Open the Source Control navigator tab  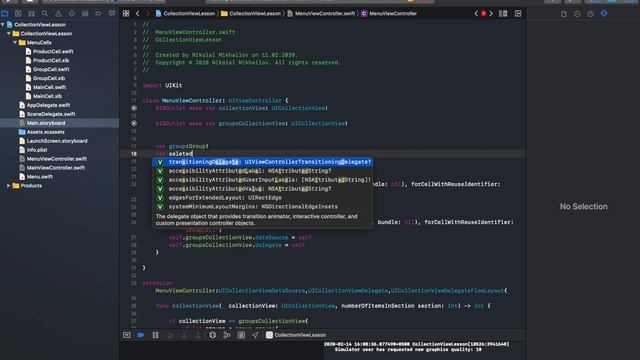pos(18,13)
